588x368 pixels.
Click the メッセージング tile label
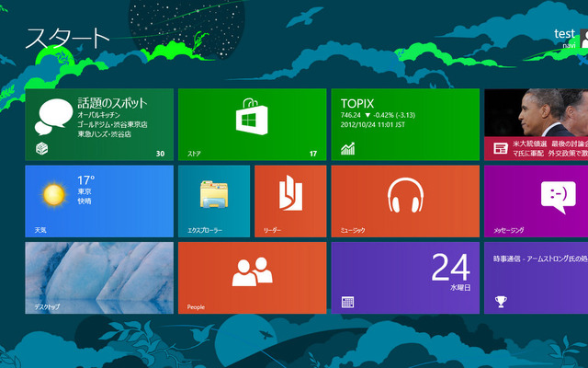[x=508, y=230]
